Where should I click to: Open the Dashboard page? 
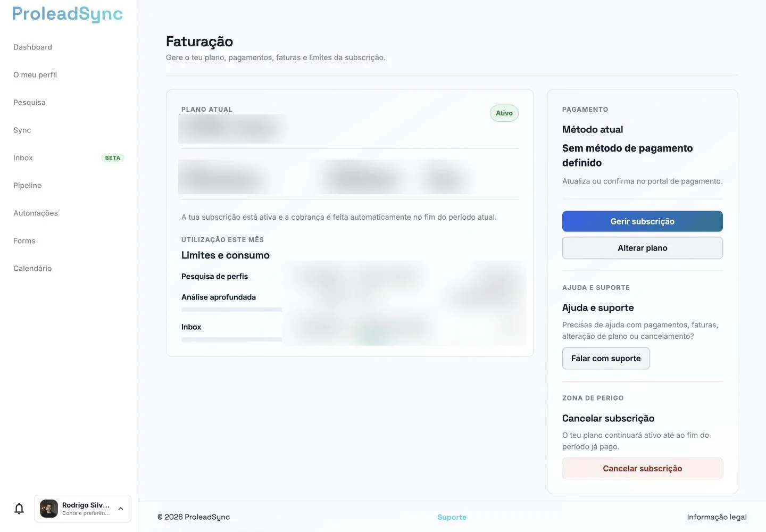point(32,47)
